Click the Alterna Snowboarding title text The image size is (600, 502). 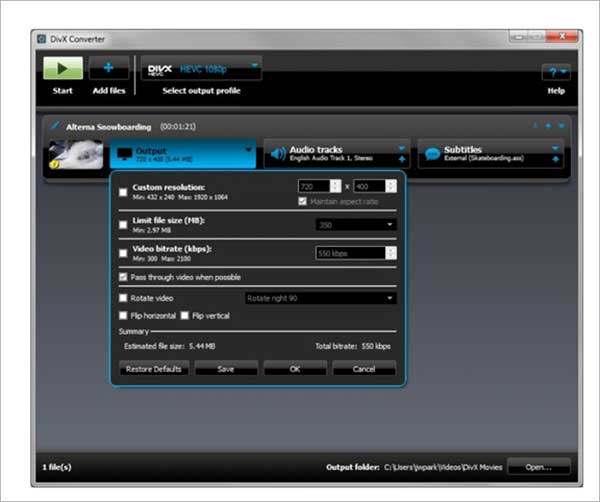(x=109, y=127)
